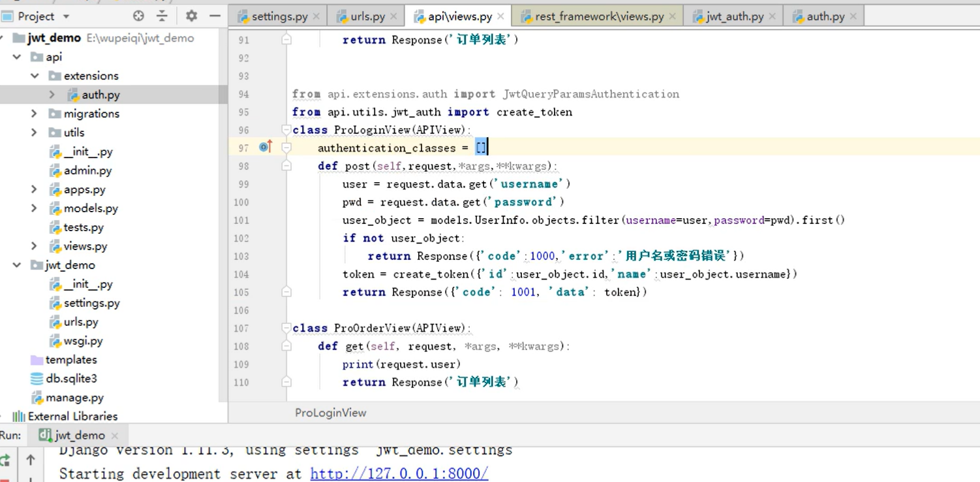Close the settings.py editor tab

316,16
